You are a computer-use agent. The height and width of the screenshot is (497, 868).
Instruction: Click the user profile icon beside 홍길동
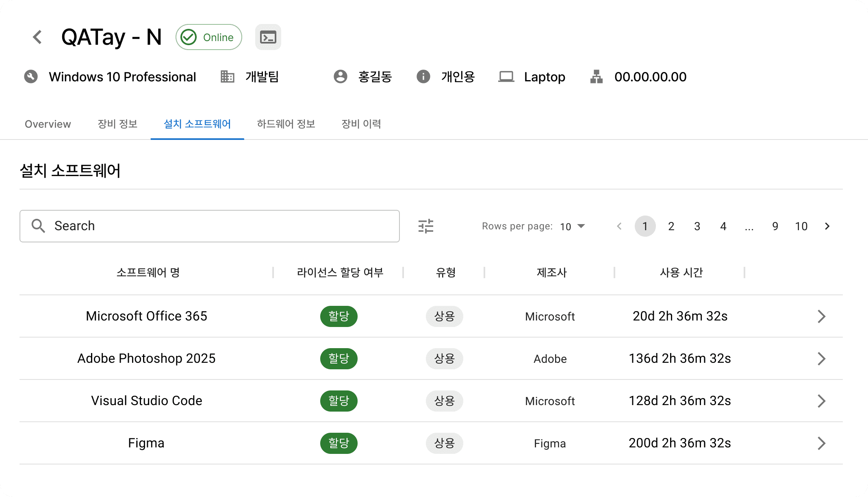(340, 76)
